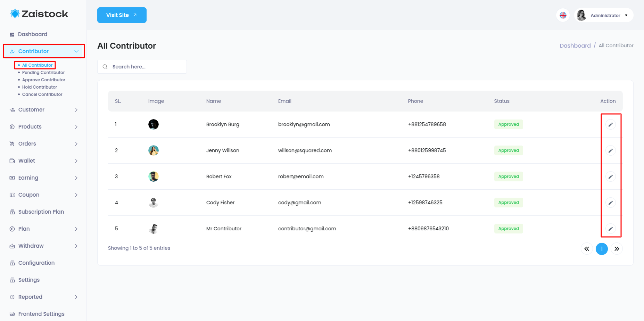Image resolution: width=644 pixels, height=321 pixels.
Task: Click the Dashboard breadcrumb link
Action: [575, 46]
